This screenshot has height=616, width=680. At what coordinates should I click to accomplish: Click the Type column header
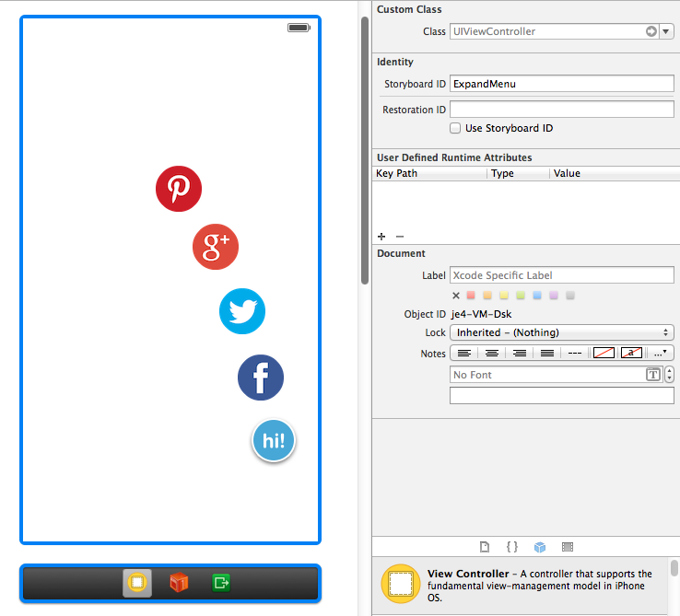pyautogui.click(x=518, y=173)
